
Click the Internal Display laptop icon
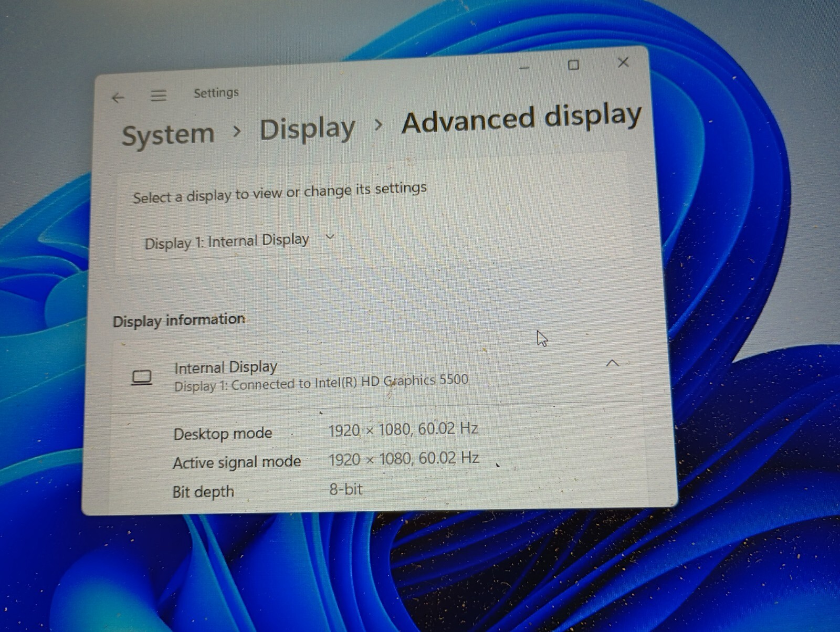142,378
